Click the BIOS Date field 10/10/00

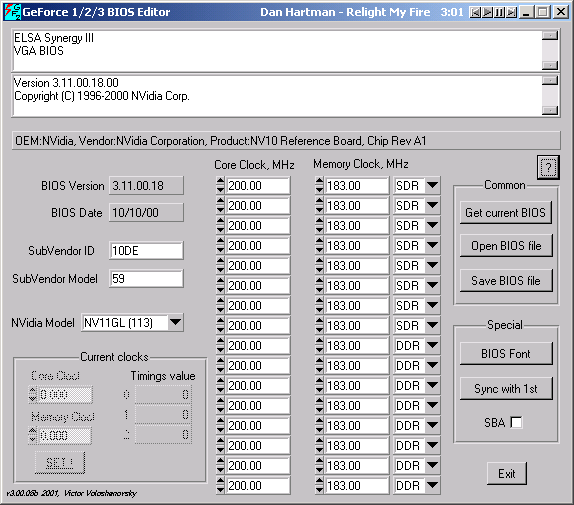click(146, 213)
